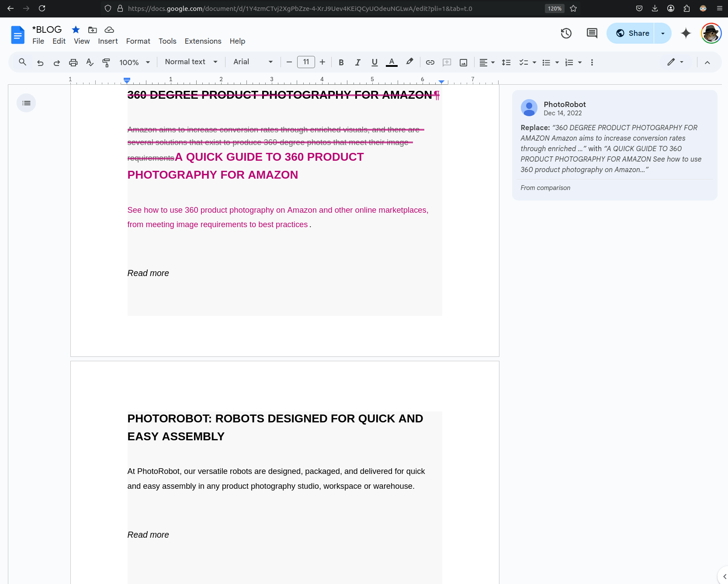Open version history clock icon

click(x=566, y=33)
